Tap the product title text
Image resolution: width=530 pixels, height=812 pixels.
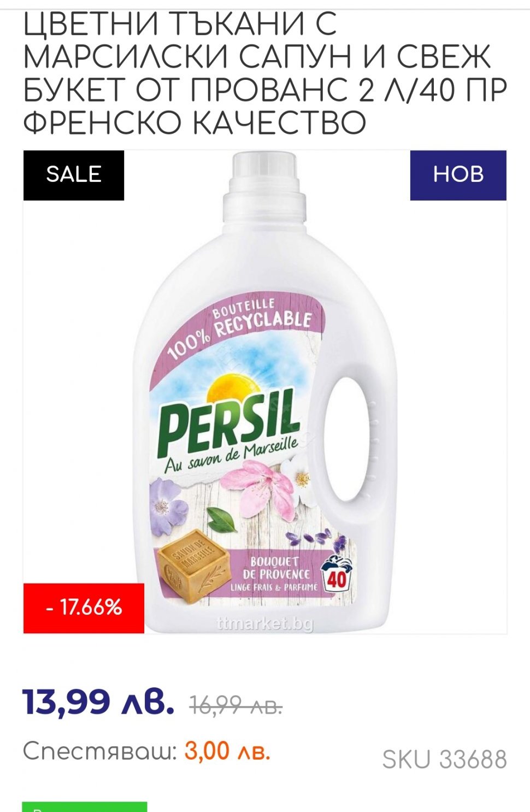pos(265,72)
